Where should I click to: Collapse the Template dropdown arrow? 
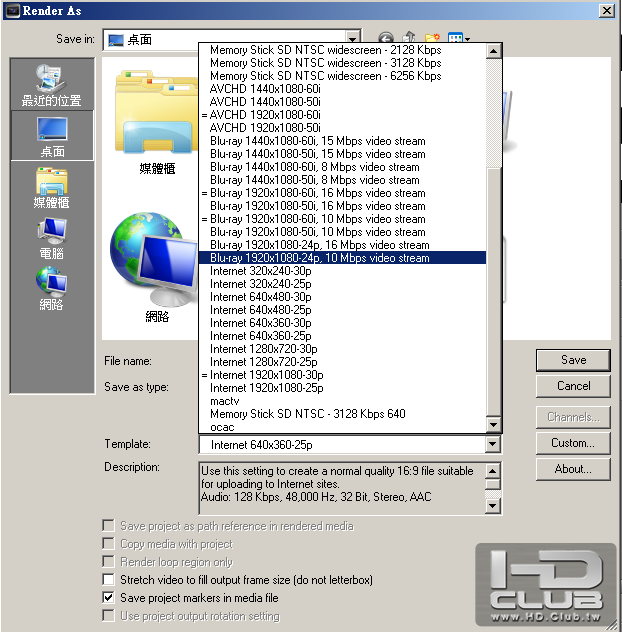point(493,444)
